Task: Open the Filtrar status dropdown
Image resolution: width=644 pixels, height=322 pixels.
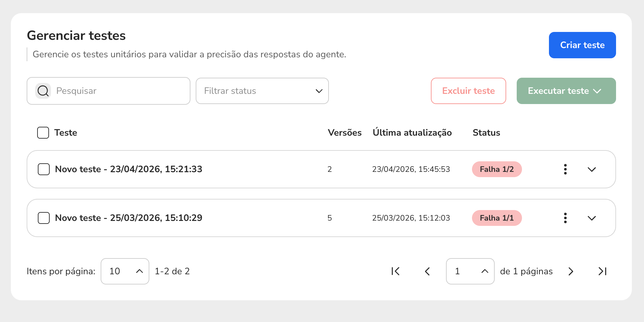Action: 262,91
